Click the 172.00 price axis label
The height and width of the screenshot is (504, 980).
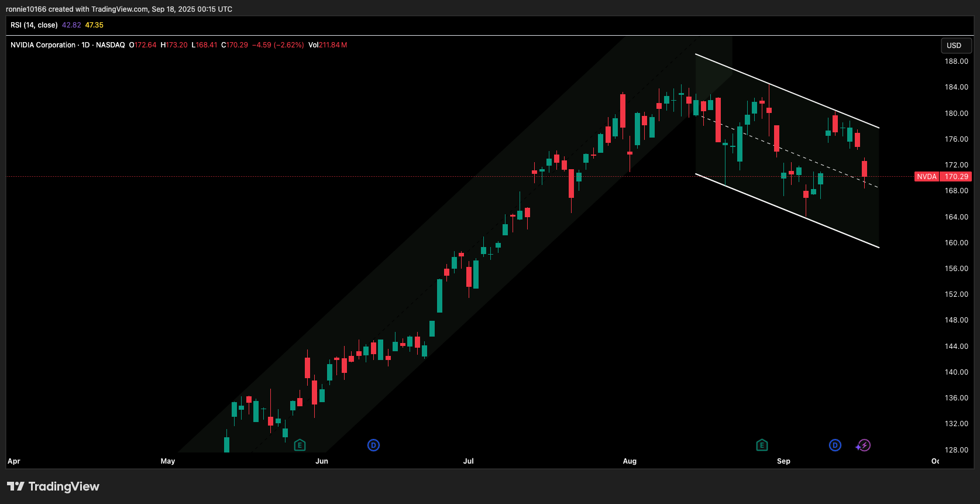click(957, 165)
